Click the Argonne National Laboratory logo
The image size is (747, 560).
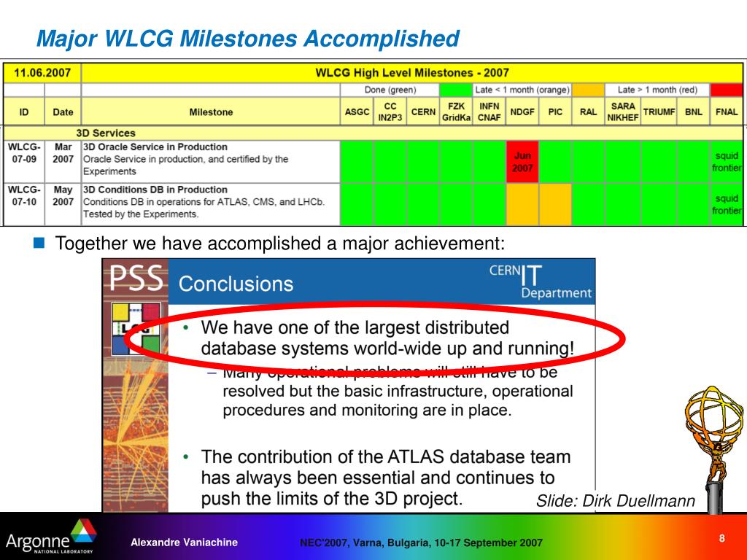pos(50,537)
